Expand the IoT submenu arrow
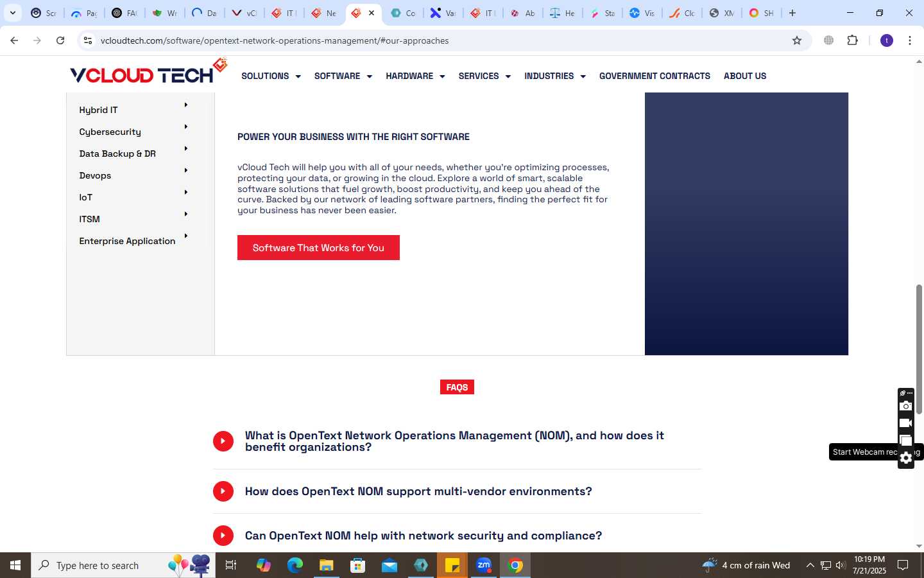 (x=186, y=192)
